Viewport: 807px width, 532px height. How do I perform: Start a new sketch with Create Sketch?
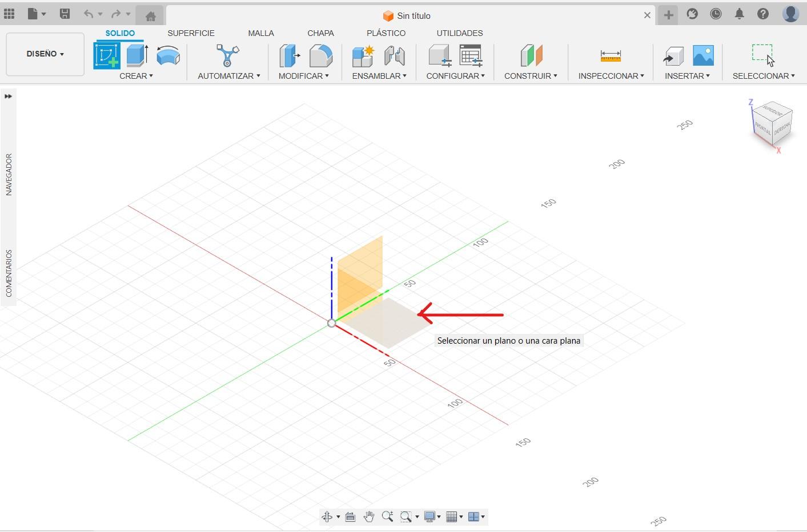coord(107,56)
